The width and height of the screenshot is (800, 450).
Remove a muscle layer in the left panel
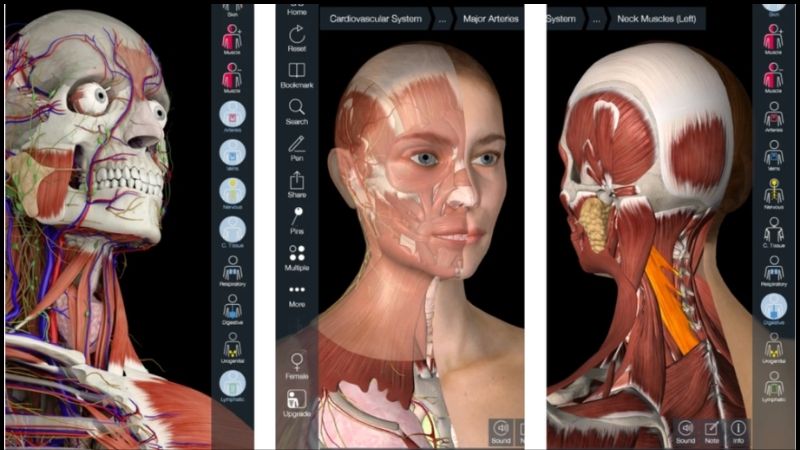[x=232, y=78]
